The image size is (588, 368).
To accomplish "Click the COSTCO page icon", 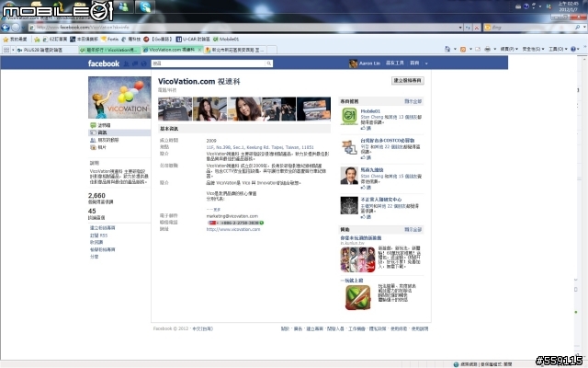I will (349, 146).
